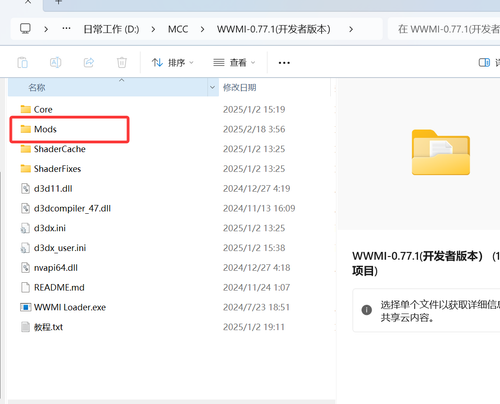Click the 2024/11/13 16:09 date cell
Image resolution: width=500 pixels, height=404 pixels.
[259, 208]
